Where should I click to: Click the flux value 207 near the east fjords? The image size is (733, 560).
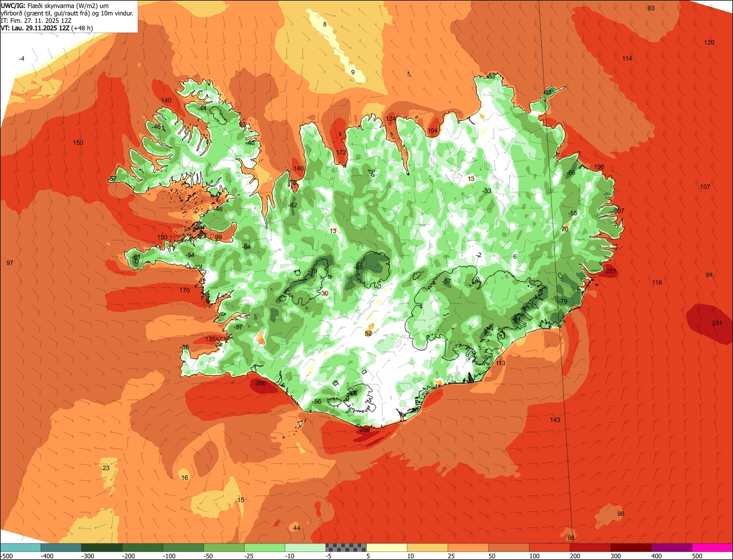619,211
